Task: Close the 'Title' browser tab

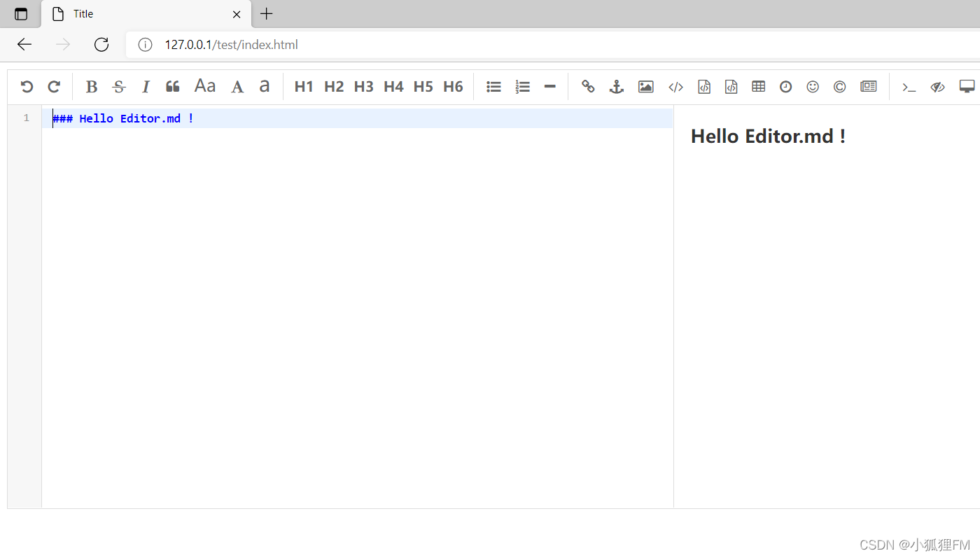Action: point(237,14)
